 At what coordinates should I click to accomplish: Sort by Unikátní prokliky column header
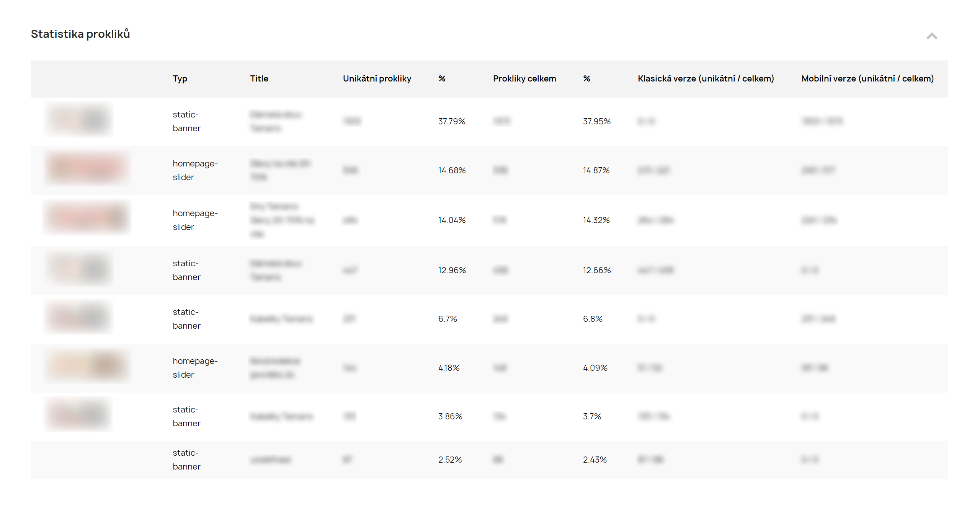point(377,78)
